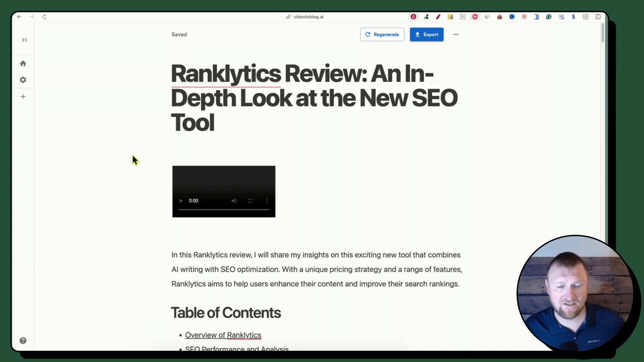Open the gray document-lines browser extension

pyautogui.click(x=463, y=17)
